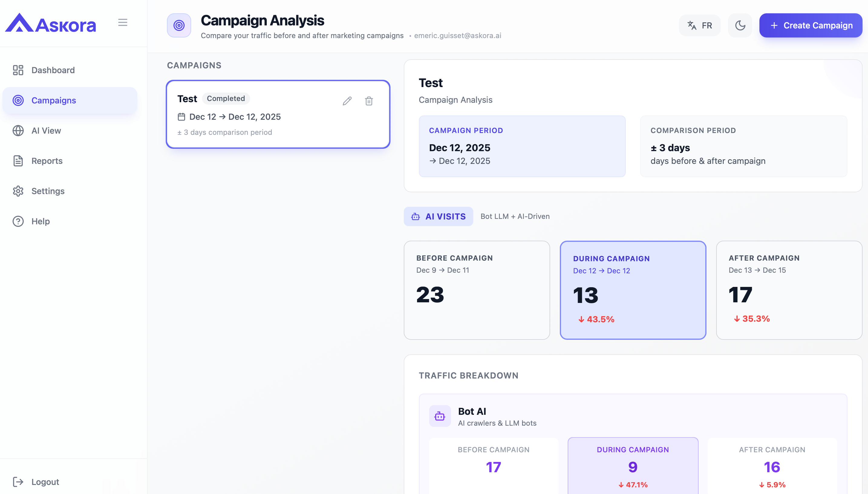Viewport: 868px width, 494px height.
Task: Click the target icon beside Campaign Analysis title
Action: [x=179, y=25]
